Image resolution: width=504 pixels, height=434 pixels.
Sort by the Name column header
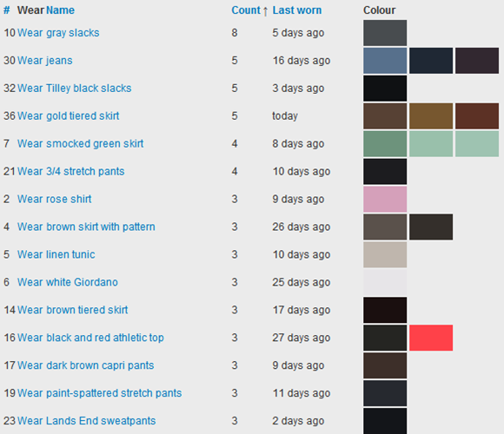[61, 10]
